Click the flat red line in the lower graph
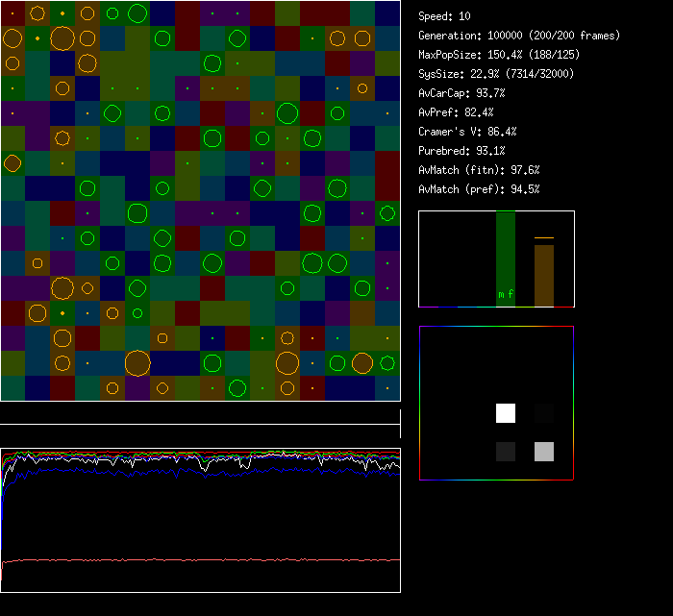This screenshot has width=673, height=616. 202,559
